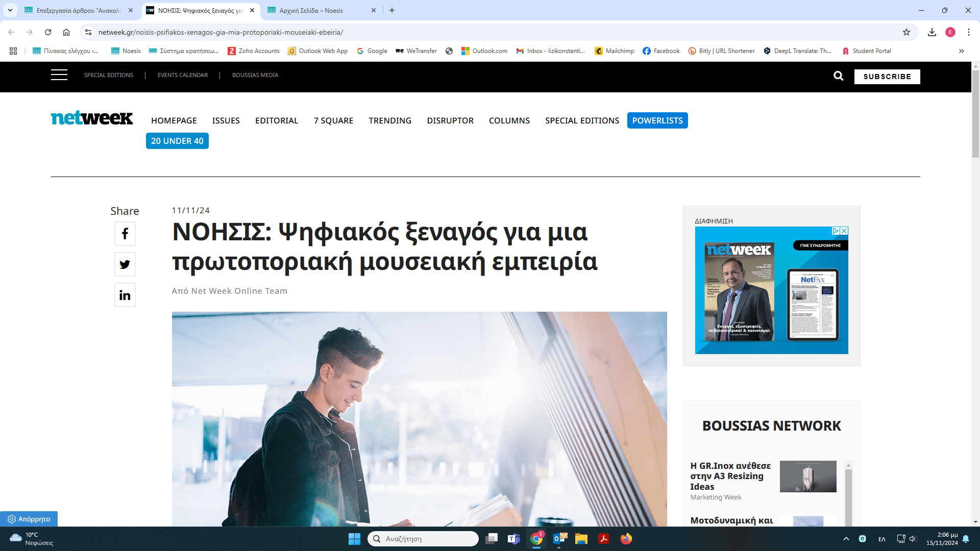Share article on Facebook icon

(x=125, y=234)
